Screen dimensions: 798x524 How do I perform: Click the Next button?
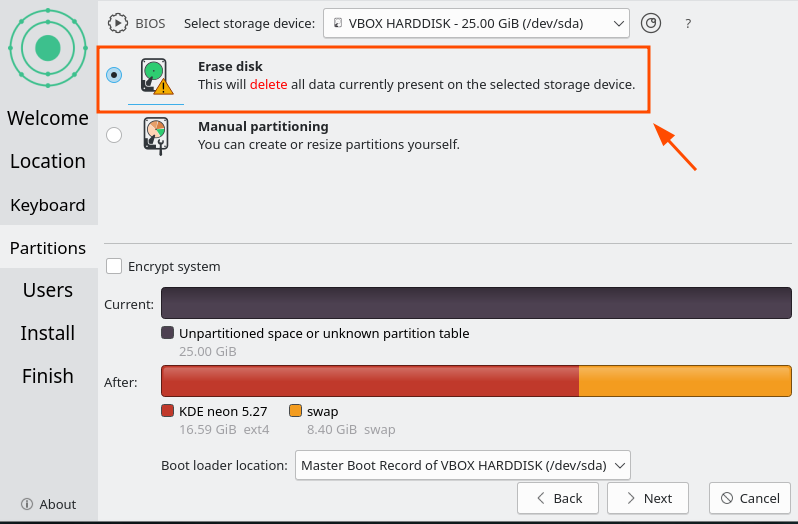pos(648,498)
